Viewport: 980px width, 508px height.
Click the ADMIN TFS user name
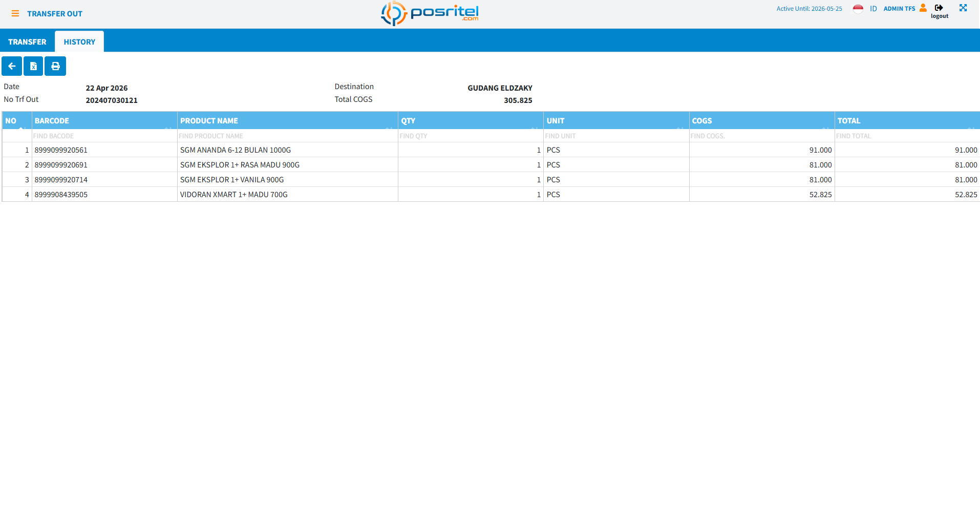(x=899, y=9)
